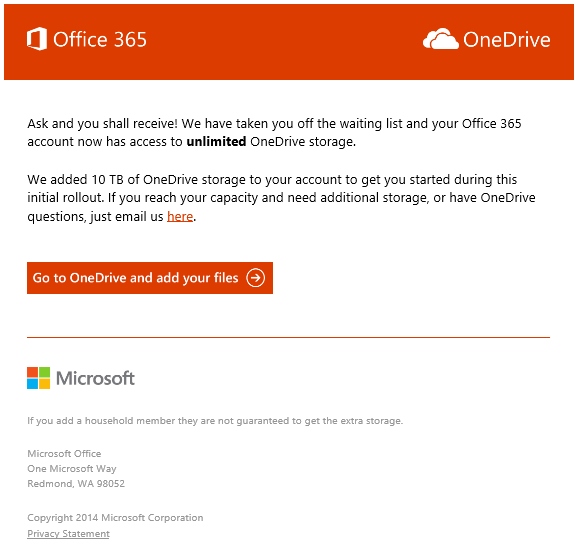Image resolution: width=579 pixels, height=547 pixels.
Task: Click the Copyright 2014 Microsoft Corporation text
Action: [x=115, y=518]
